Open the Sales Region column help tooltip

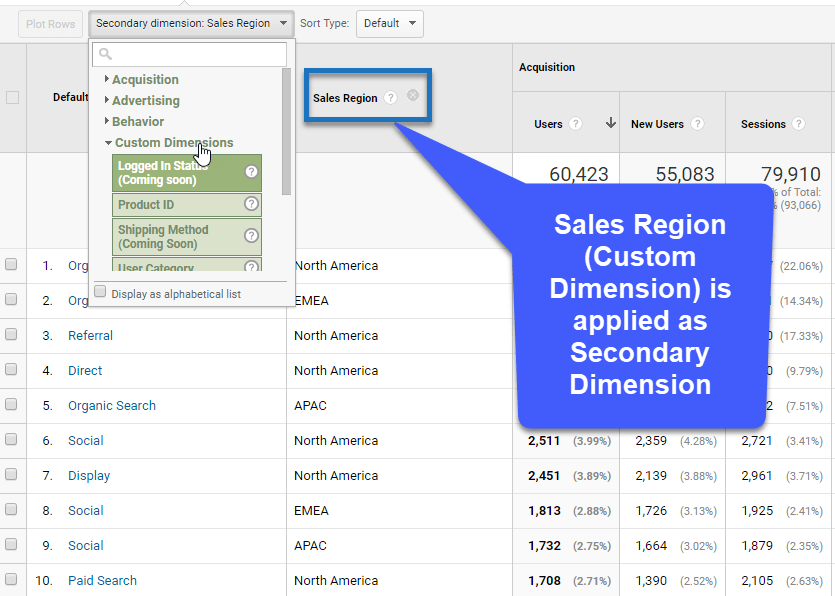389,96
